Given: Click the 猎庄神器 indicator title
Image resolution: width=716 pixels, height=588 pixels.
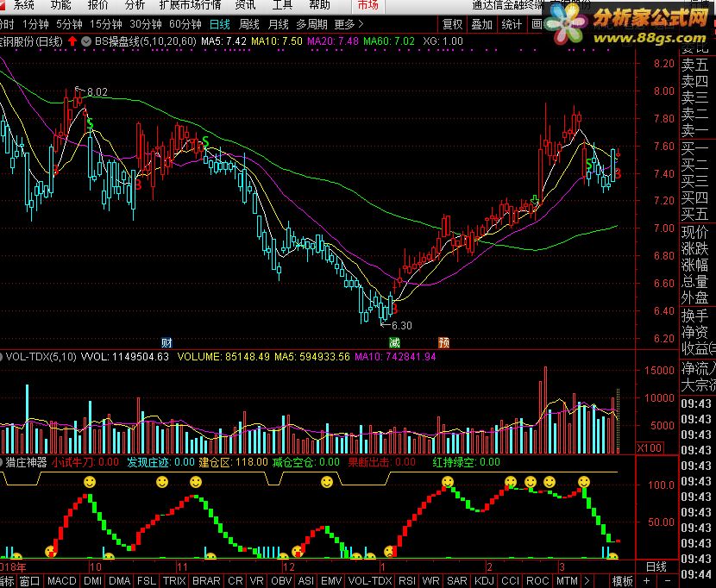Looking at the screenshot, I should (26, 462).
